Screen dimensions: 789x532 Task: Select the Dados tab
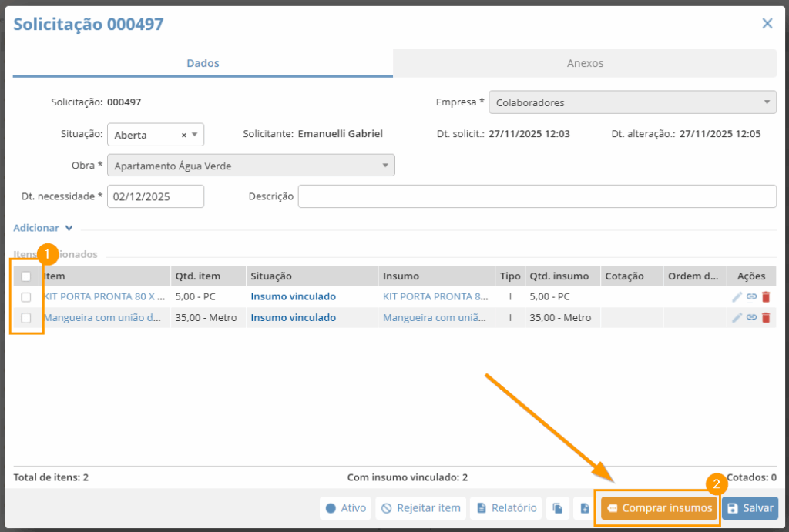(203, 63)
